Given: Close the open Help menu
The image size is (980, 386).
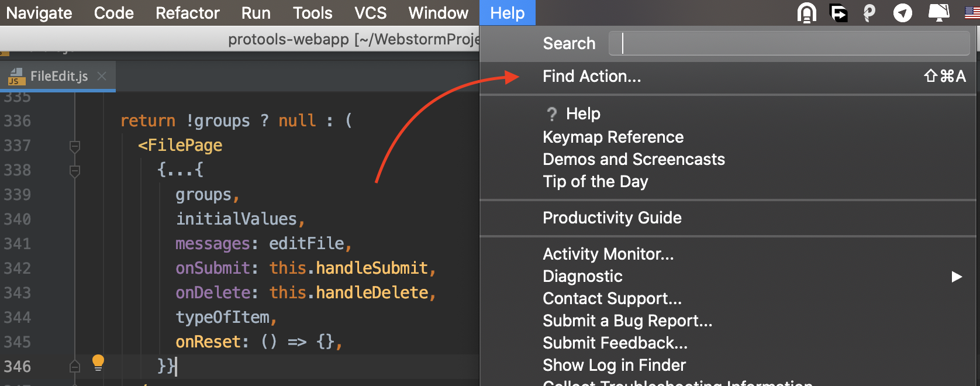Looking at the screenshot, I should [507, 13].
